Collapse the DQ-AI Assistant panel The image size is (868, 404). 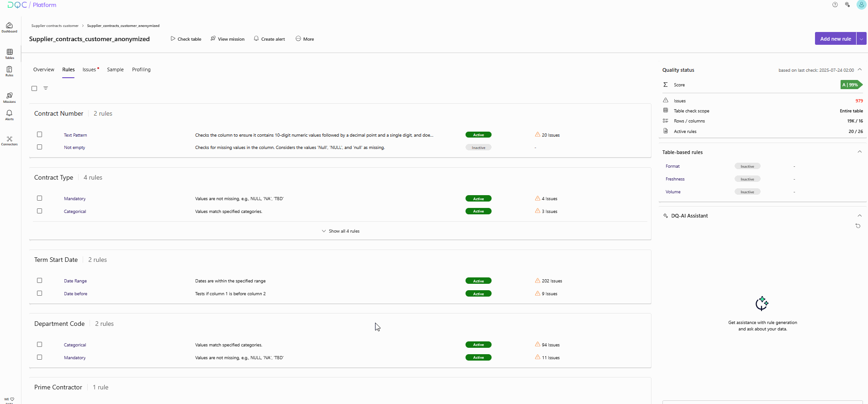click(x=860, y=216)
